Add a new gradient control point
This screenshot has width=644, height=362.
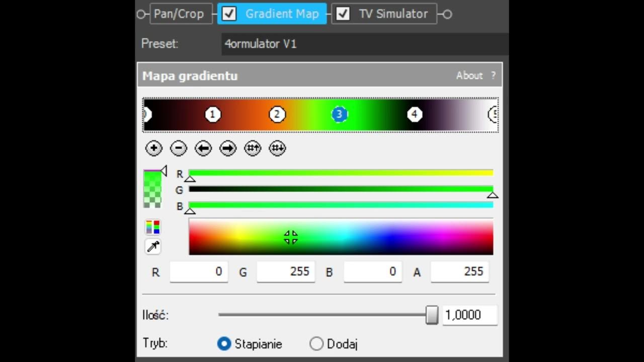point(153,148)
